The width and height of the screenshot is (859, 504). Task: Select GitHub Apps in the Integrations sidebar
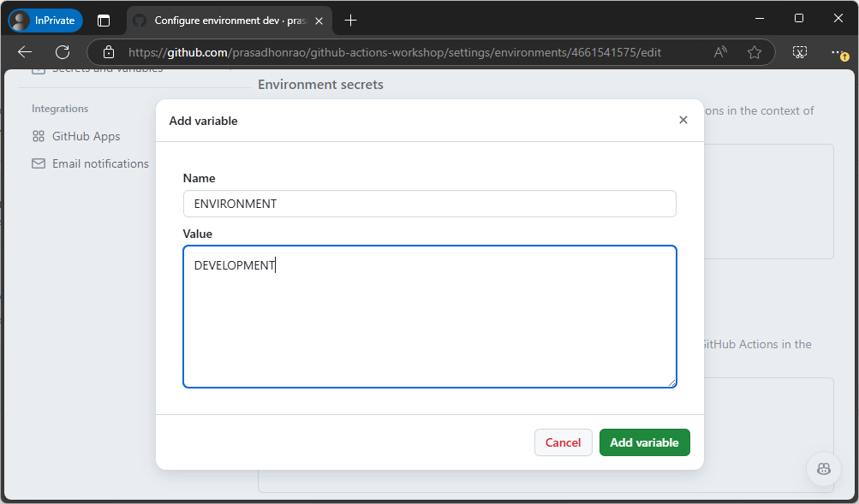click(86, 136)
